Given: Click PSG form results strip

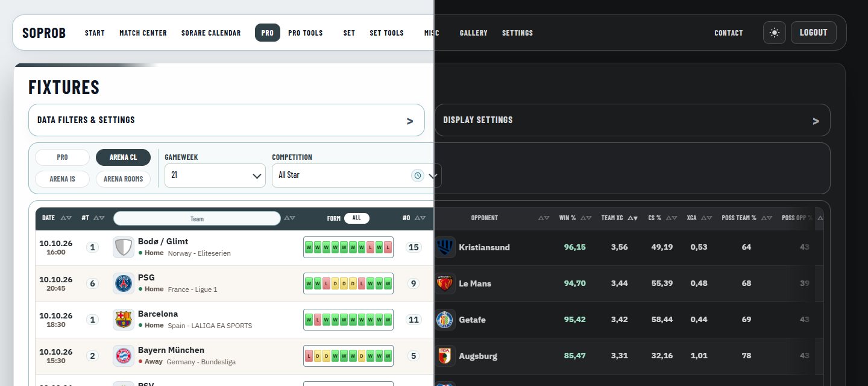Looking at the screenshot, I should coord(348,283).
